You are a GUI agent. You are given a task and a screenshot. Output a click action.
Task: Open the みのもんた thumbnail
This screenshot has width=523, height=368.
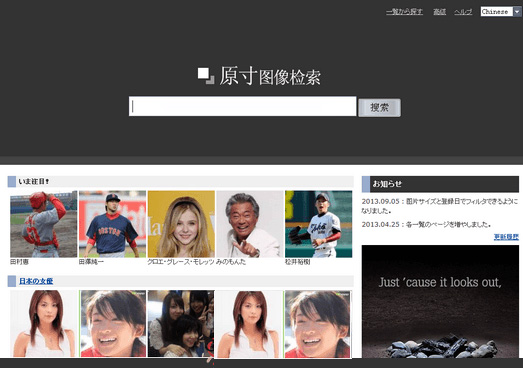click(250, 224)
